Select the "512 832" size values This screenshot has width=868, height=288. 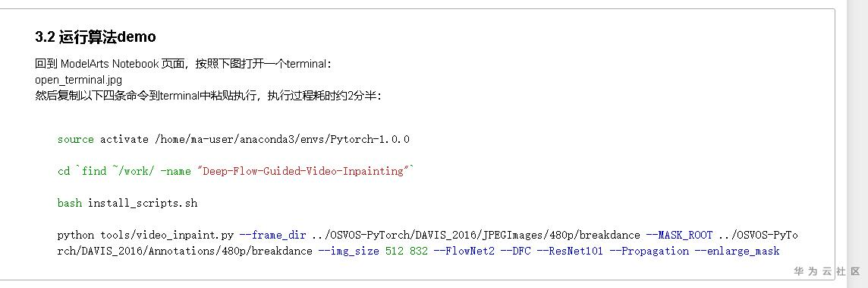coord(407,251)
